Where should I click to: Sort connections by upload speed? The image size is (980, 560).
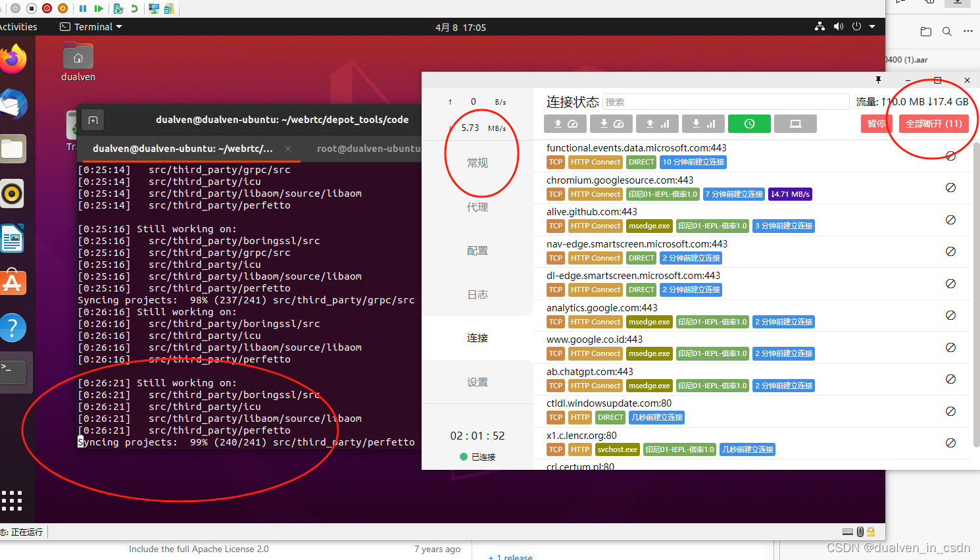coord(565,124)
